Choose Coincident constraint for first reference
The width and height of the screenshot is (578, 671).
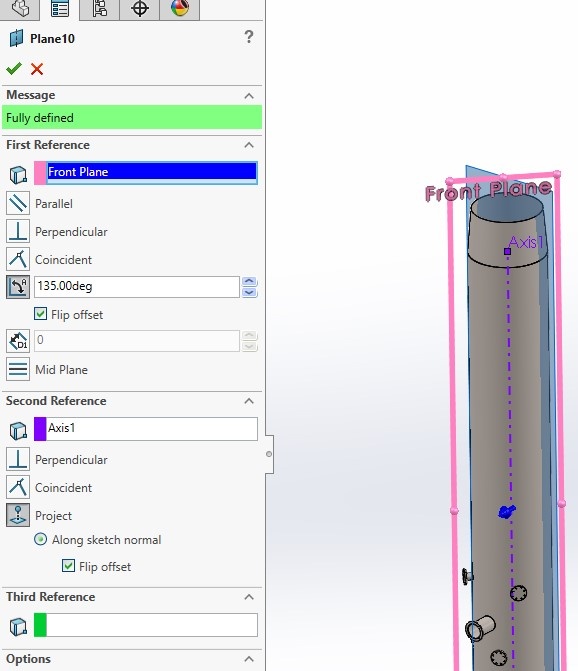click(x=18, y=259)
